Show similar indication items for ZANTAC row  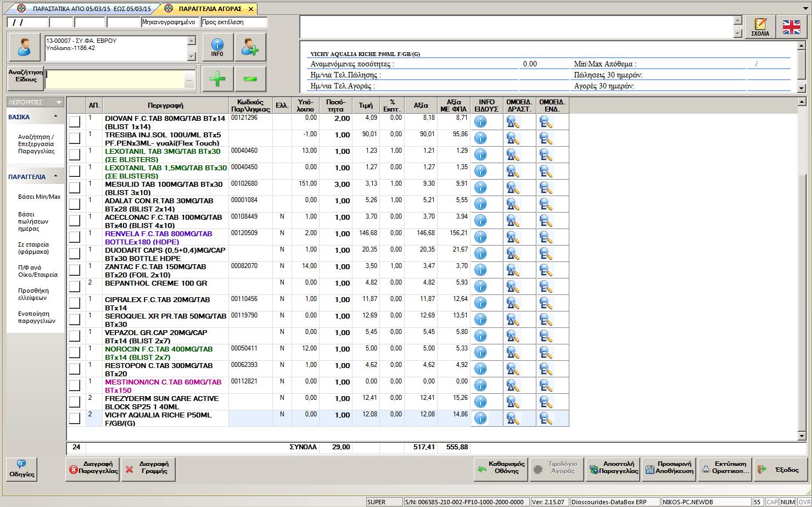546,270
